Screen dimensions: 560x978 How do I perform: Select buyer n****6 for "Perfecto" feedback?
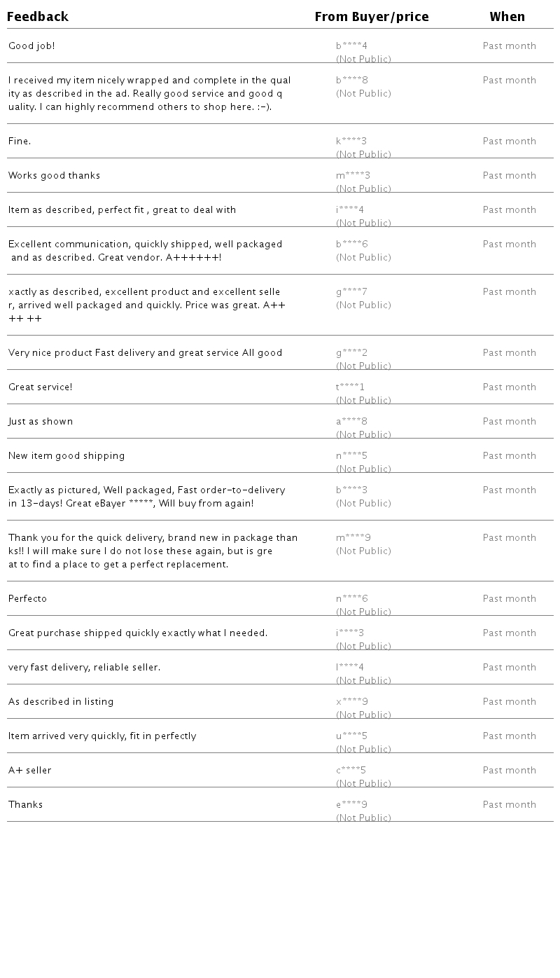[x=351, y=599]
